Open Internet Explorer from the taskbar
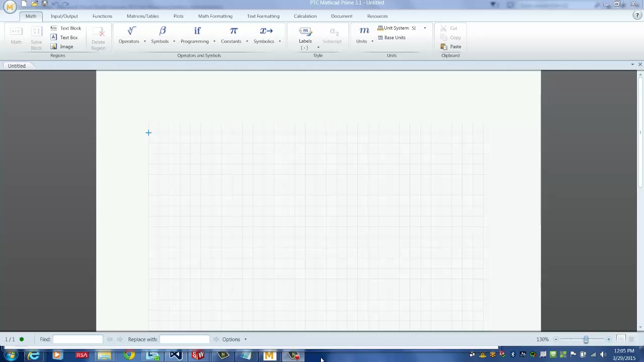 tap(34, 356)
